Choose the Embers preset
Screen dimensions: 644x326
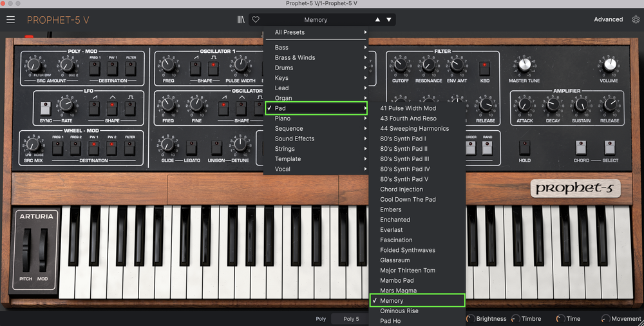coord(417,209)
